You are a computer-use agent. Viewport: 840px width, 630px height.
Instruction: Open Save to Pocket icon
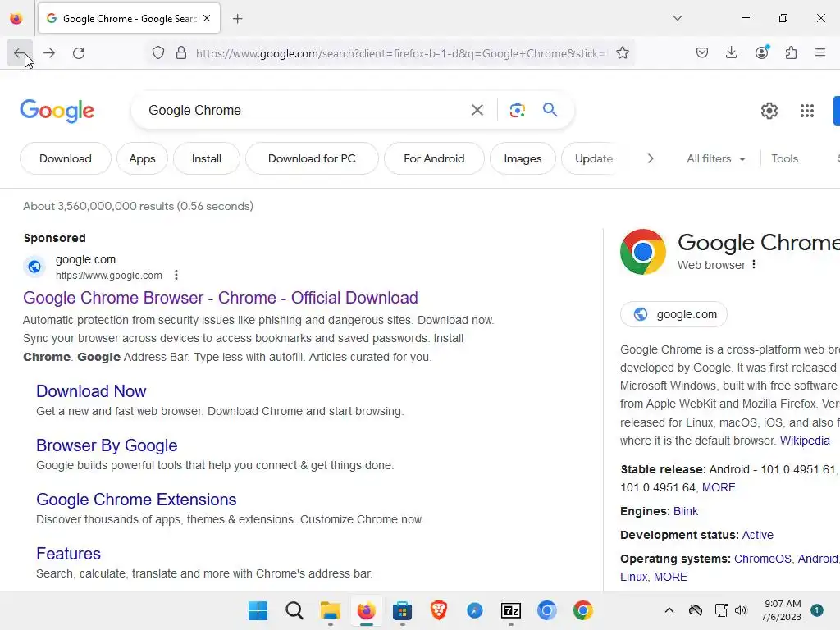tap(702, 53)
